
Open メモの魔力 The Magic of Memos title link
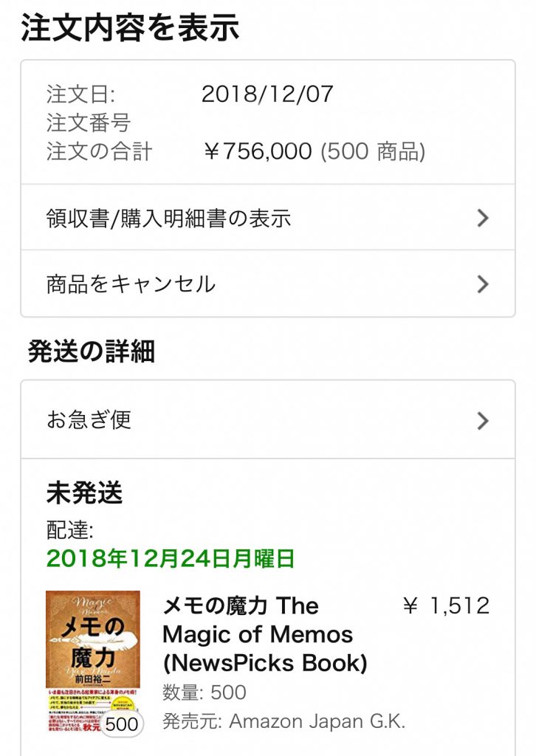[x=264, y=633]
